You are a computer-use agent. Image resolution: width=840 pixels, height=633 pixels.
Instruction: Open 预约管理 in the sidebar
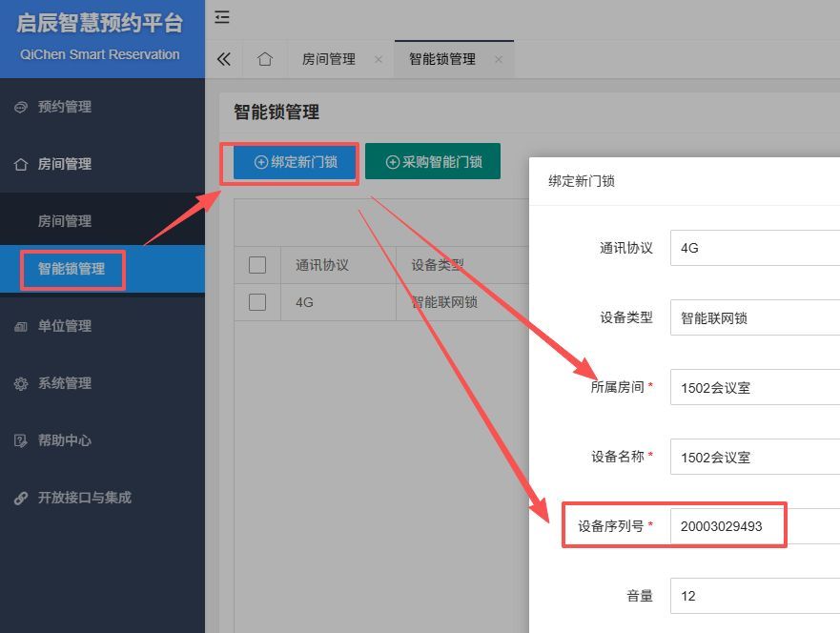[65, 107]
